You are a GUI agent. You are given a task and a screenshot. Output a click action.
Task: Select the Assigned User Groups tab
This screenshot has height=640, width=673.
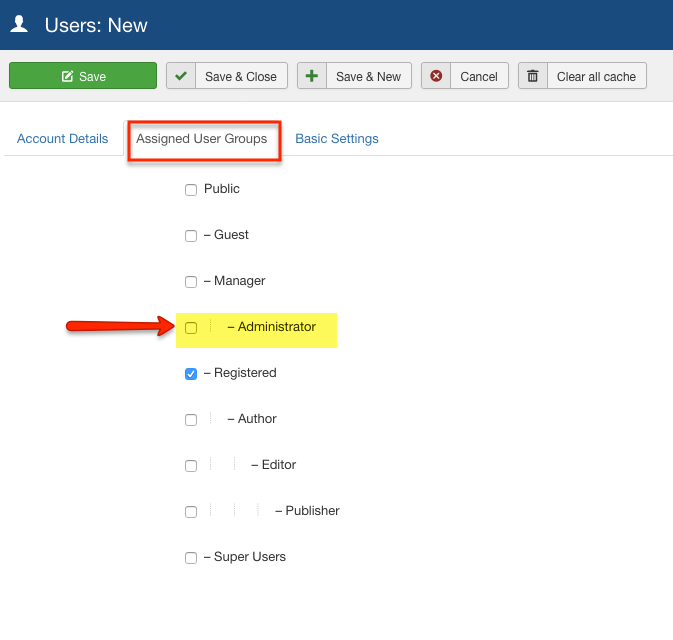202,139
